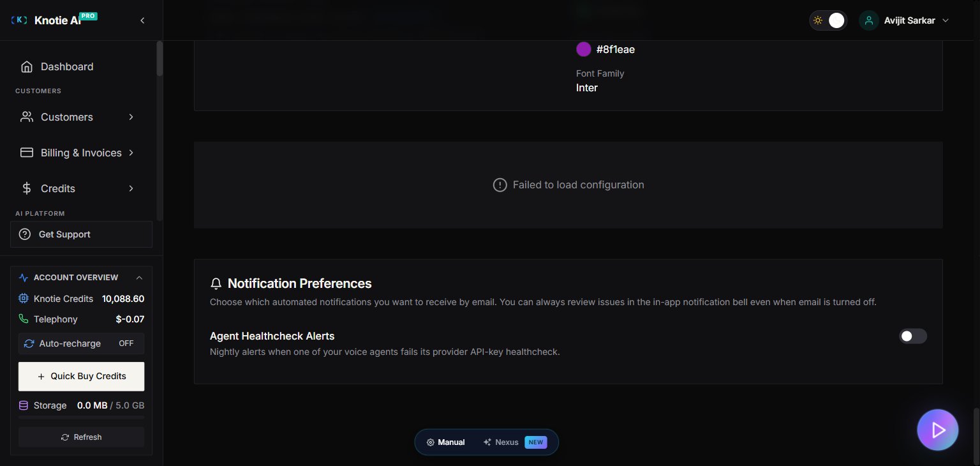Click the Credits dollar sign icon
980x466 pixels.
[27, 188]
